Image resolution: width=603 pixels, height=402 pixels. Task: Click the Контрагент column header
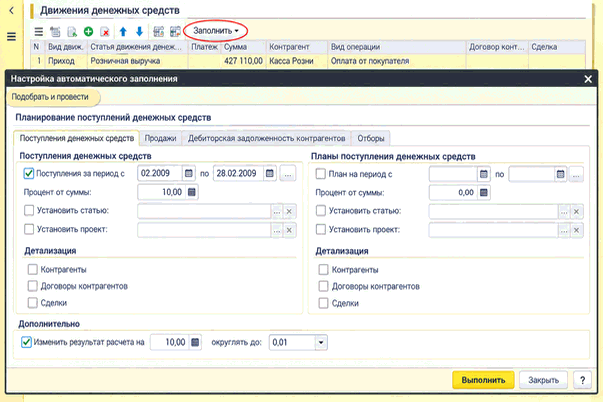pyautogui.click(x=297, y=47)
